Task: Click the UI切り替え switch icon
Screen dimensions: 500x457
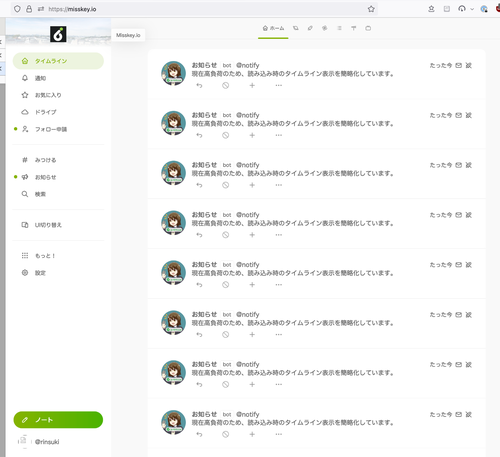Action: [25, 225]
